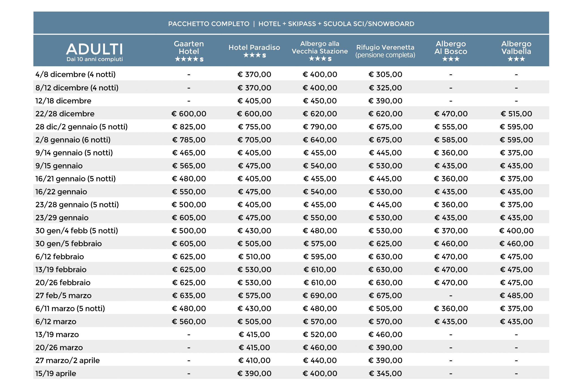This screenshot has height=392, width=583.
Task: Click Rifugio Verenetta price € 305,00
Action: [385, 74]
